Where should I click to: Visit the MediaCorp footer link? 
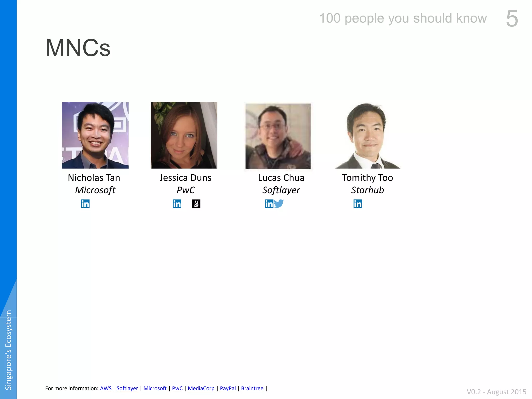(x=201, y=388)
